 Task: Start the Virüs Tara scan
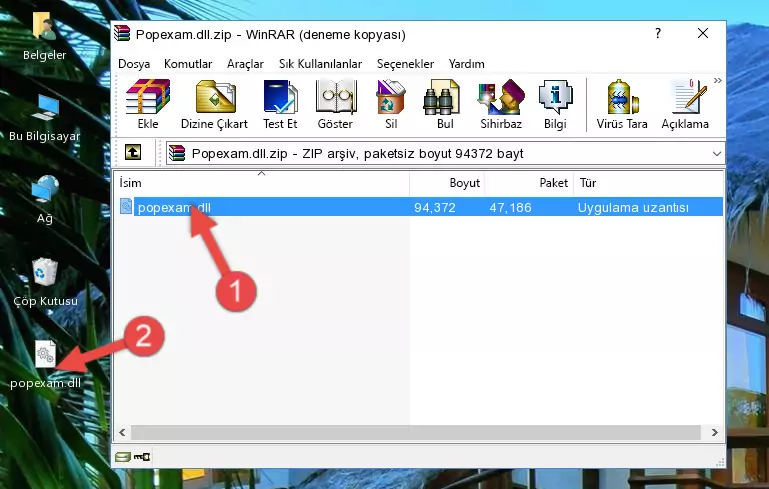622,104
